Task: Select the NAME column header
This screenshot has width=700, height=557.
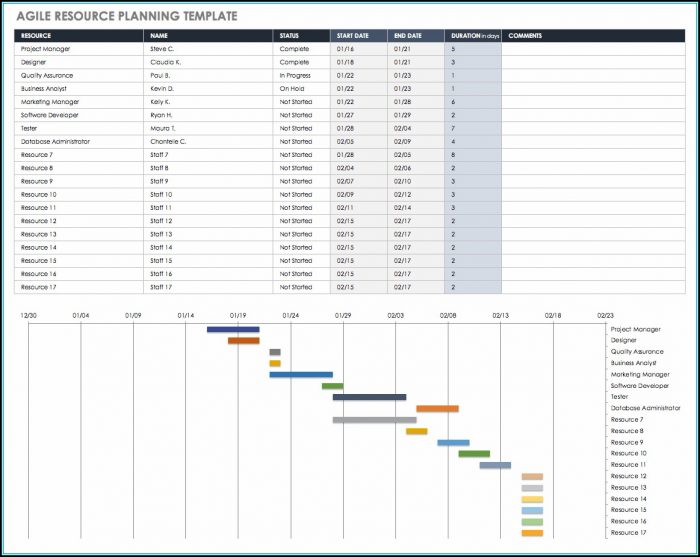Action: (208, 36)
